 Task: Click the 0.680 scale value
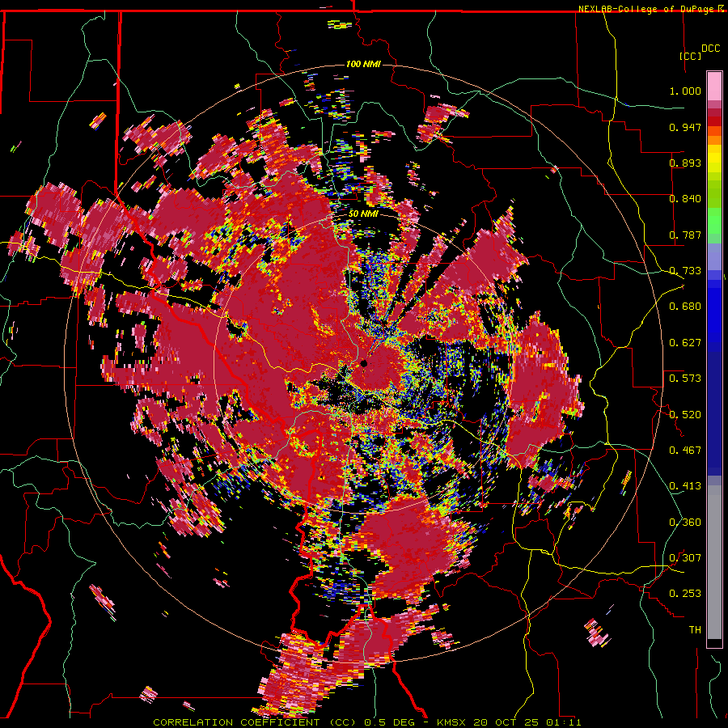tap(685, 307)
